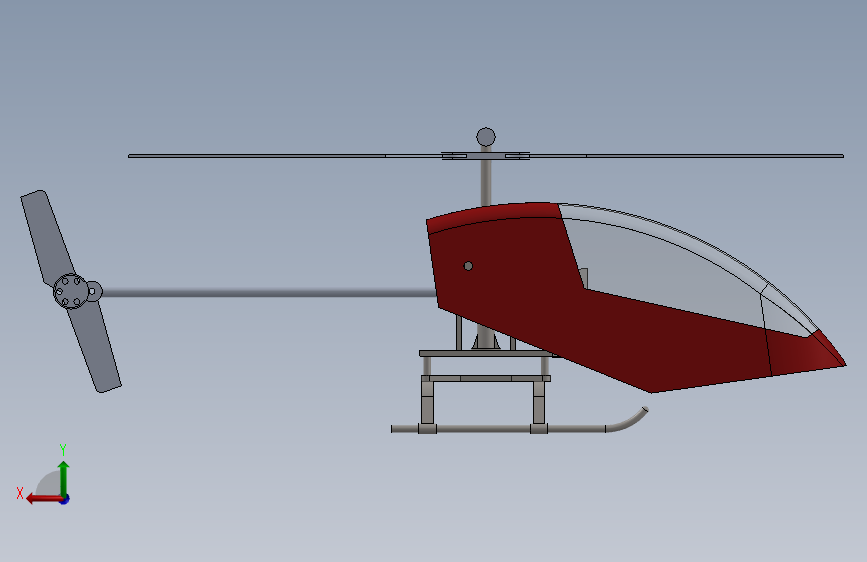
Task: Select the tail rotor hub with bolt holes
Action: point(71,291)
